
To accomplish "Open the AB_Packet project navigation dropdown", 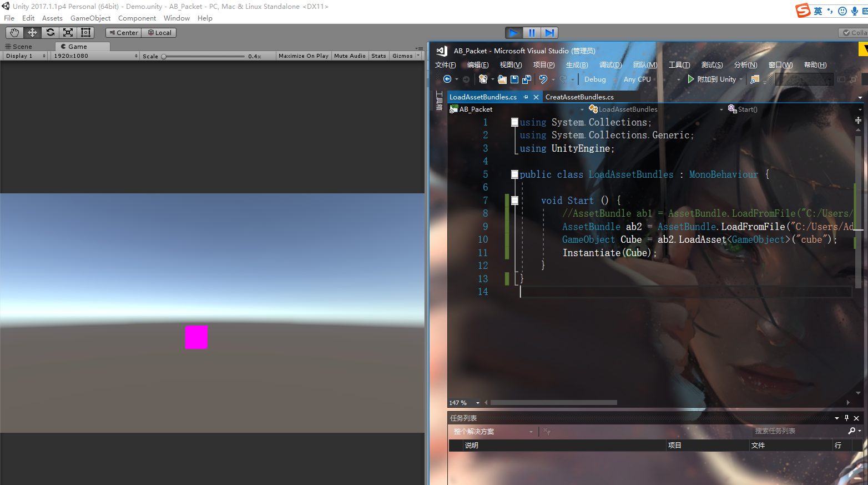I will pos(517,109).
